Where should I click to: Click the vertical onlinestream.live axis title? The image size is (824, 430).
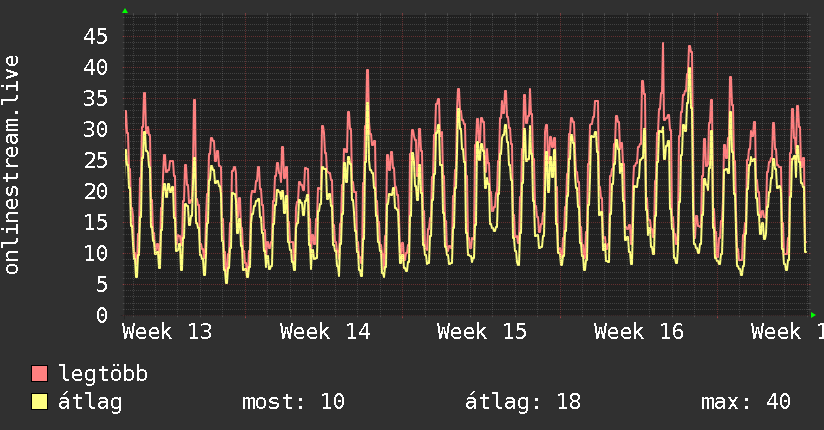[x=12, y=165]
